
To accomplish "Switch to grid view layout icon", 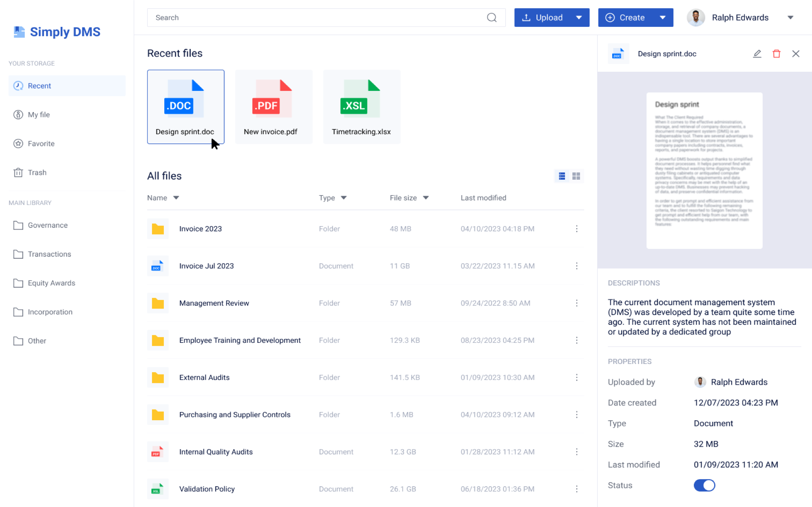I will 576,176.
